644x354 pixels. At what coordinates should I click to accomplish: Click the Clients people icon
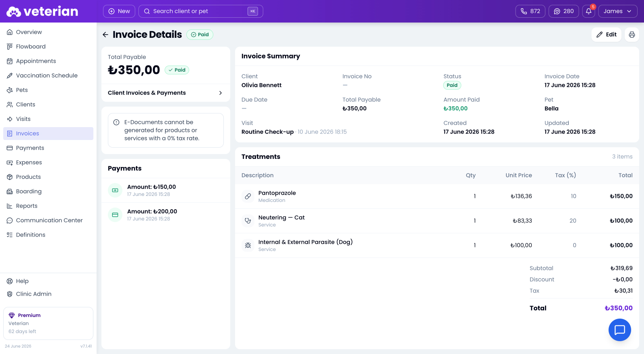pos(10,105)
